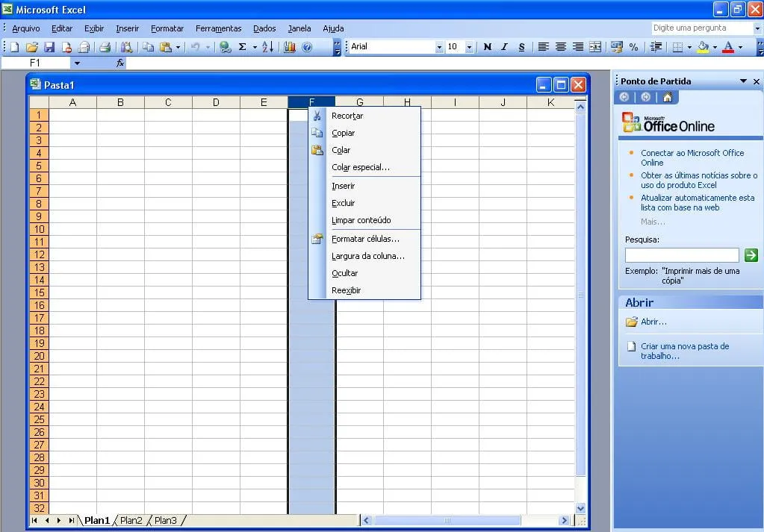
Task: Click the Abrir... link in task pane
Action: (x=653, y=322)
